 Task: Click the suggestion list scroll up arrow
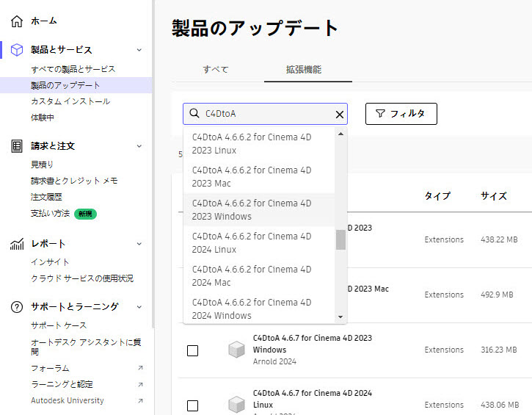tap(340, 134)
